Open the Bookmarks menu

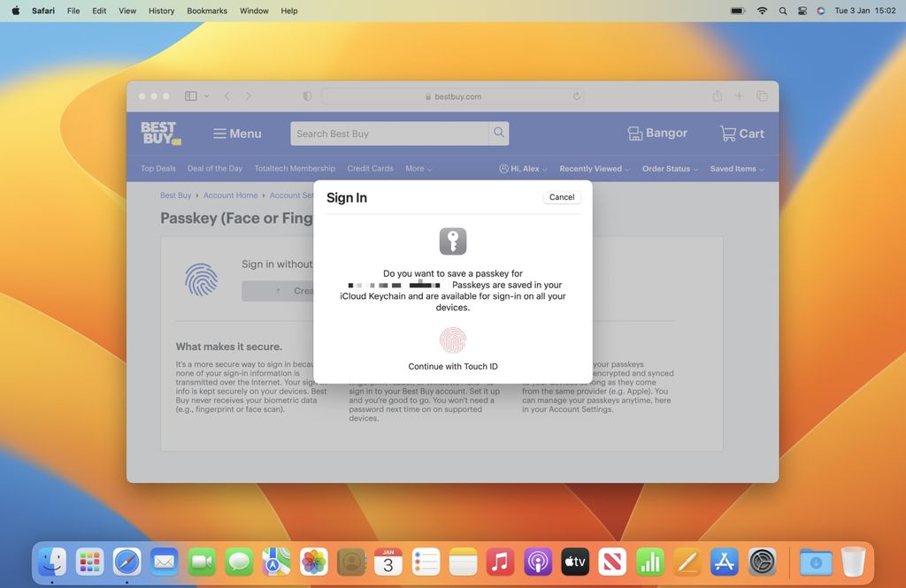[206, 11]
